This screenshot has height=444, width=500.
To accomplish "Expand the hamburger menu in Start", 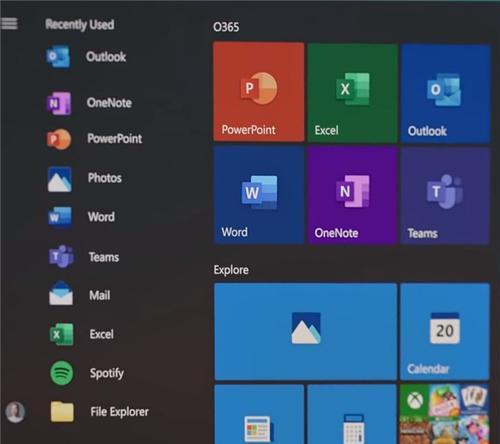I will pos(9,24).
